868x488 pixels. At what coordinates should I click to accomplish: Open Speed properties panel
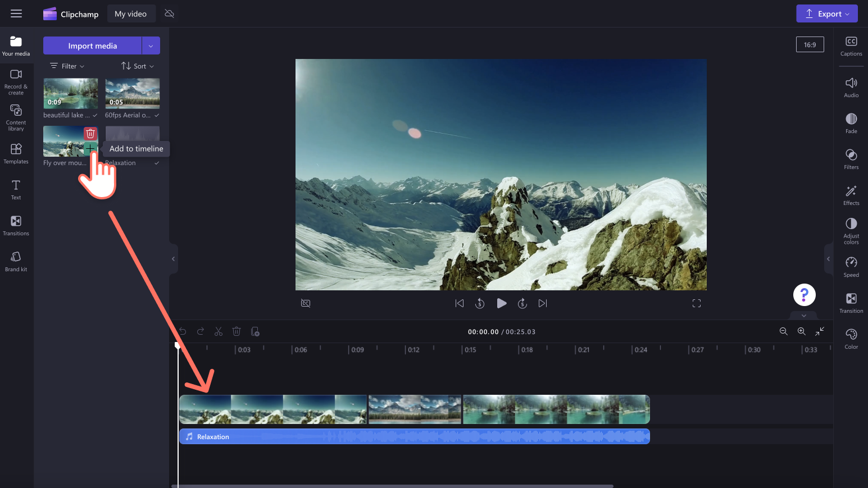pyautogui.click(x=851, y=267)
